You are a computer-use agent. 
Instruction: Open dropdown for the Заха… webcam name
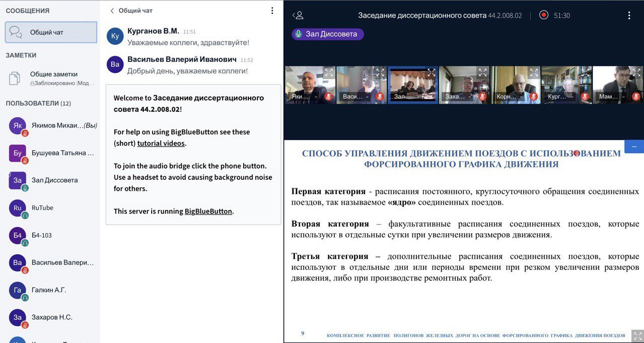point(469,97)
